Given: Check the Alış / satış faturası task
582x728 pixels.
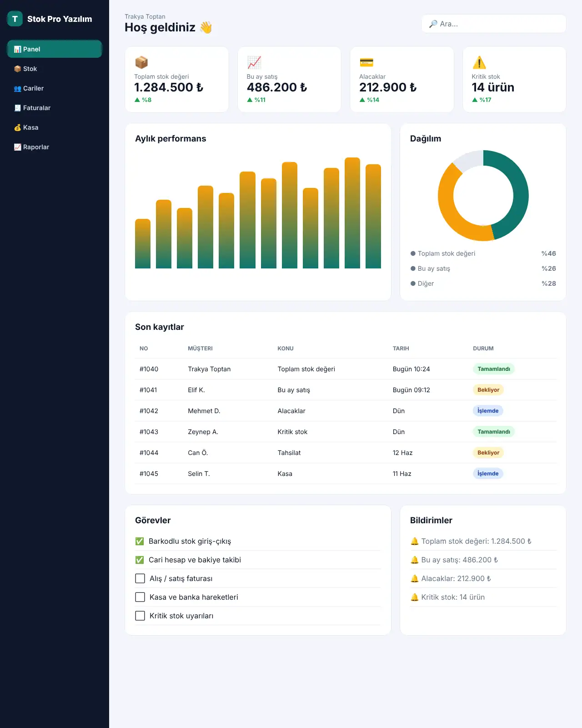Looking at the screenshot, I should [140, 578].
